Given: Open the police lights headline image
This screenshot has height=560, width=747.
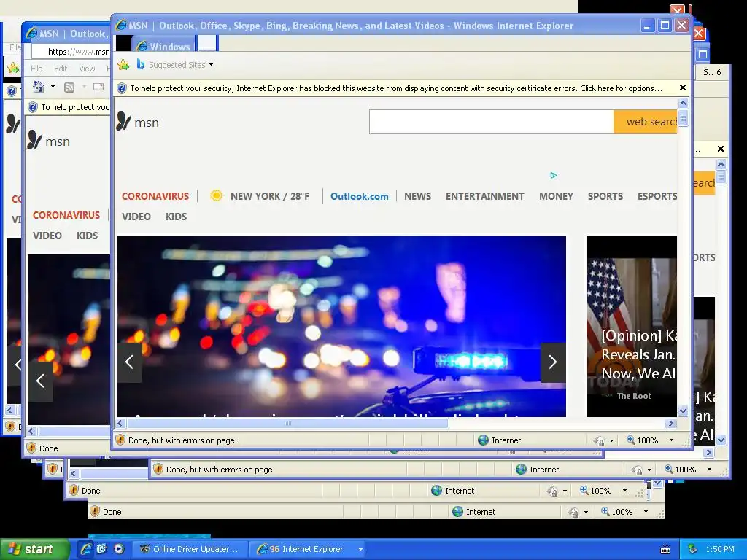Looking at the screenshot, I should point(341,326).
